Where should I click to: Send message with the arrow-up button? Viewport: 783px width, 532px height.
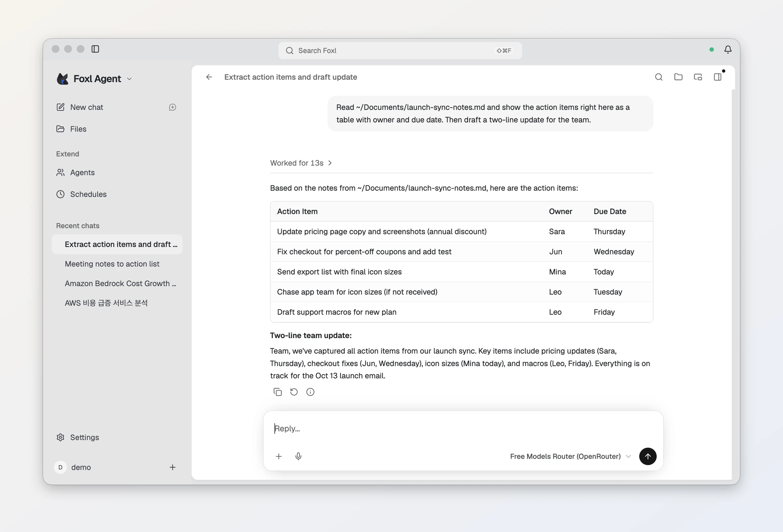(648, 456)
